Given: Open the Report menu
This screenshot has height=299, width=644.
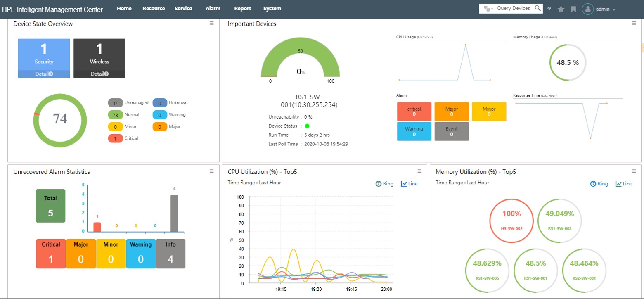Looking at the screenshot, I should [x=242, y=8].
